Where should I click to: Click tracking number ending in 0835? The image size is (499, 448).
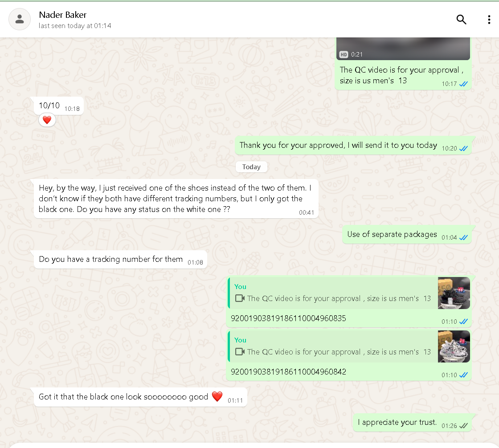tap(288, 318)
